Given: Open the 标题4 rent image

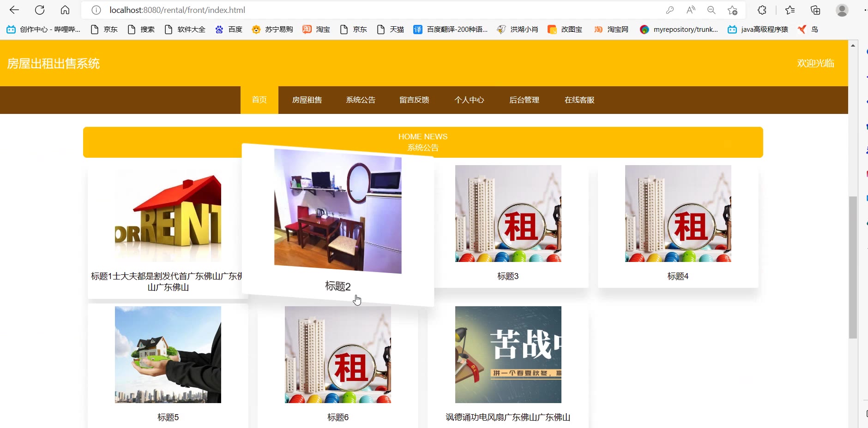Looking at the screenshot, I should pyautogui.click(x=678, y=214).
